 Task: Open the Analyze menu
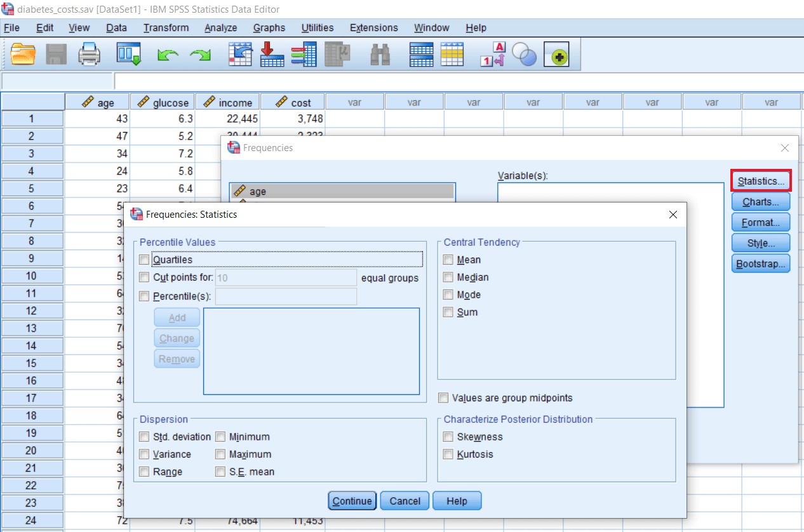(220, 27)
